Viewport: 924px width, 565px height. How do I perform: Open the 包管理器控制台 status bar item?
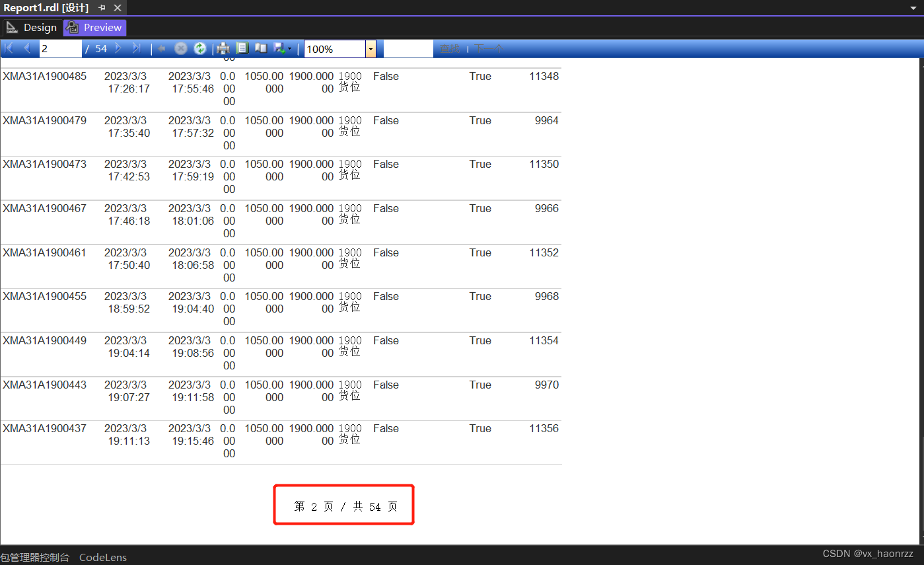tap(34, 557)
